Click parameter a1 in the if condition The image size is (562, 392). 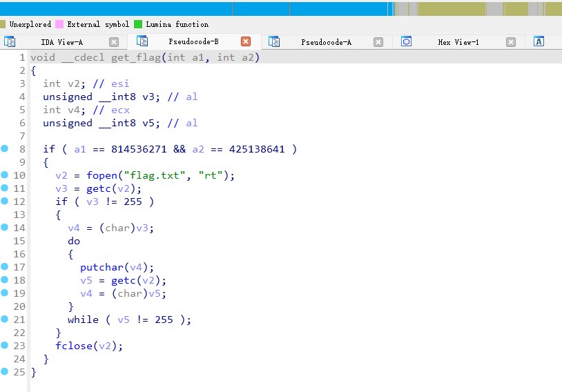coord(80,150)
